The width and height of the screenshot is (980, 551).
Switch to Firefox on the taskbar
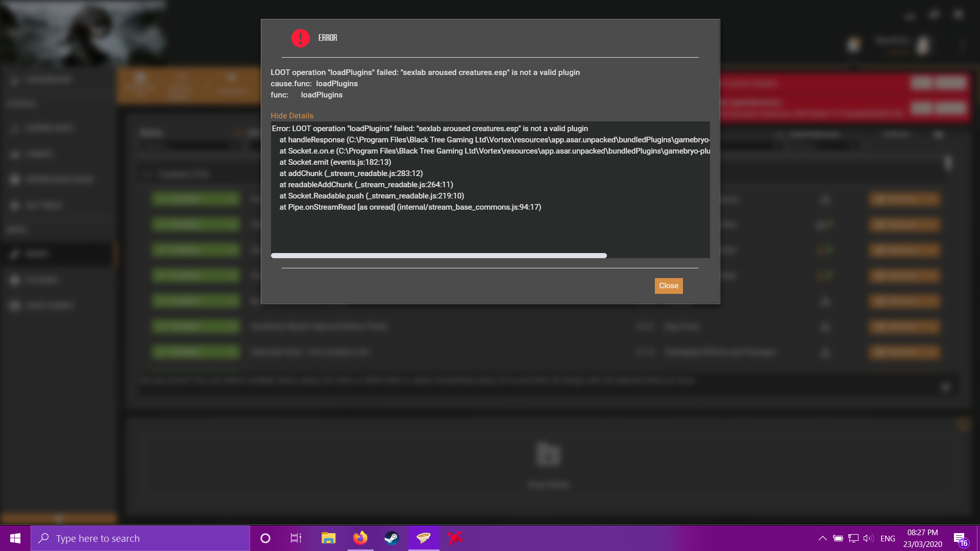pos(360,538)
